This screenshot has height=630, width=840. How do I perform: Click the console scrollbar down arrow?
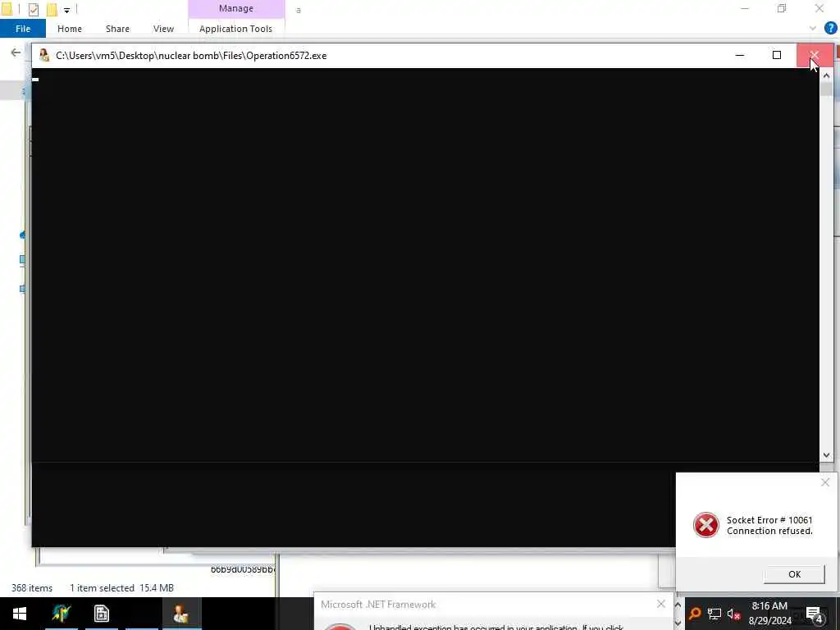826,454
